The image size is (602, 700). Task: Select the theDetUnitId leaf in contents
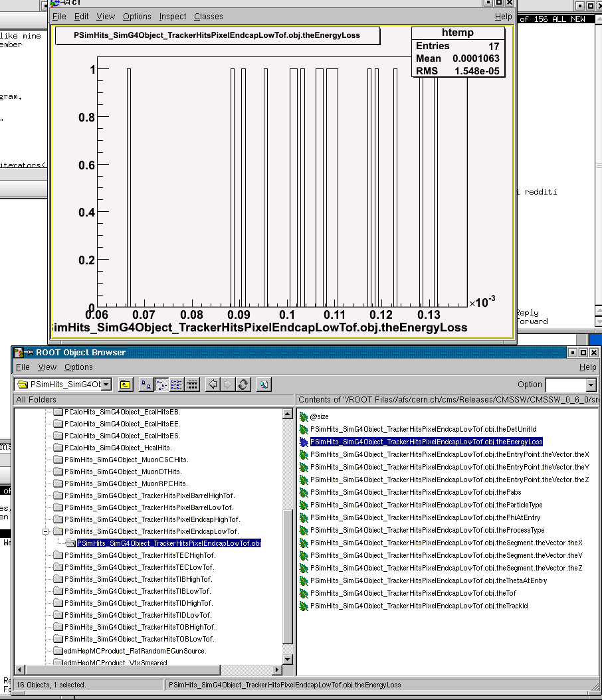(423, 430)
